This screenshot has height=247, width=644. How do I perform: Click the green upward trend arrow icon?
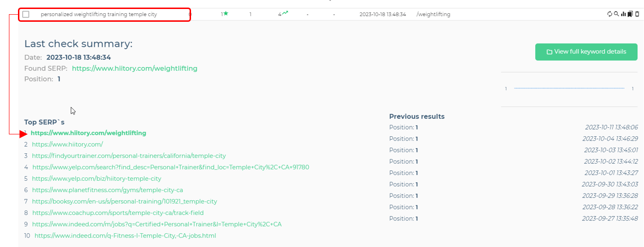(x=285, y=14)
